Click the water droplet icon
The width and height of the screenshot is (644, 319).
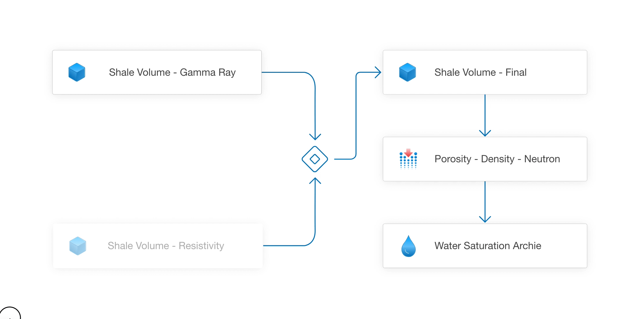(408, 246)
